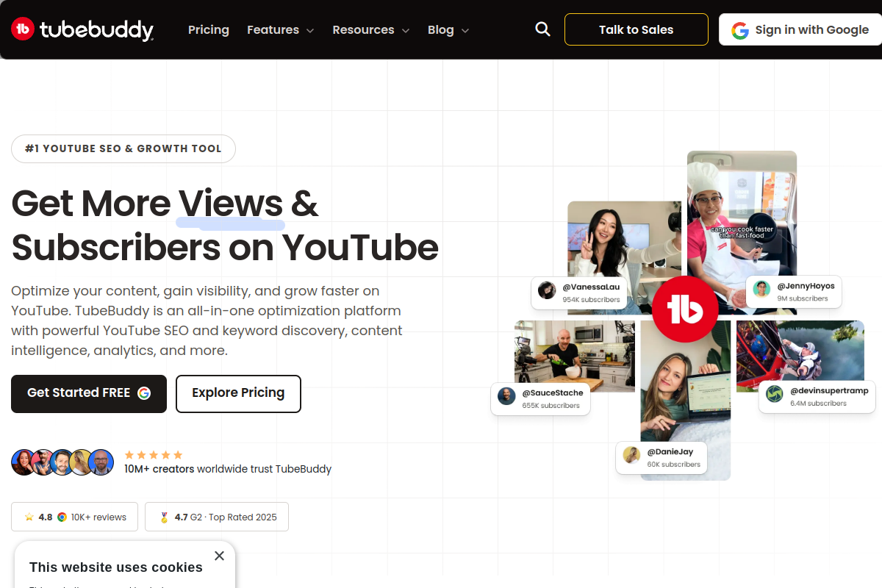Click @DanieJay avatar icon

[631, 455]
